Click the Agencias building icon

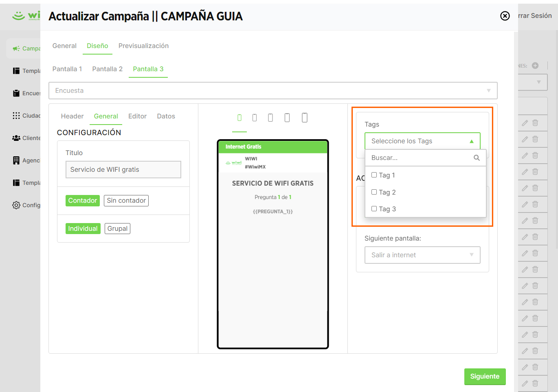[16, 160]
